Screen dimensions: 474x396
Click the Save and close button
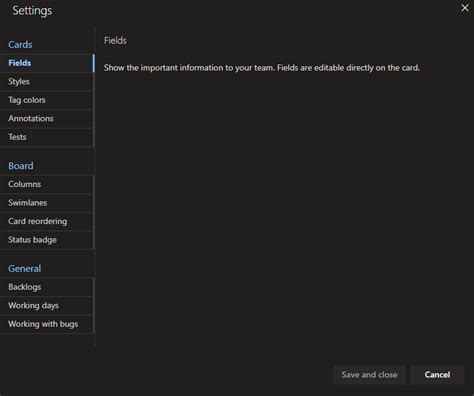pyautogui.click(x=369, y=375)
